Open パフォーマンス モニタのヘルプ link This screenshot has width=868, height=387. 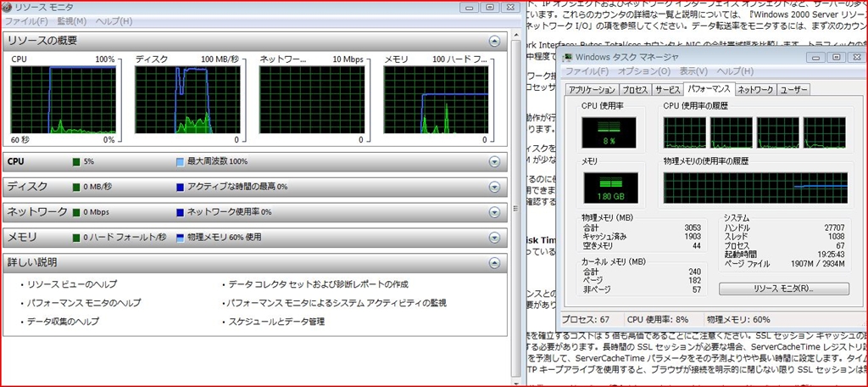(x=84, y=303)
